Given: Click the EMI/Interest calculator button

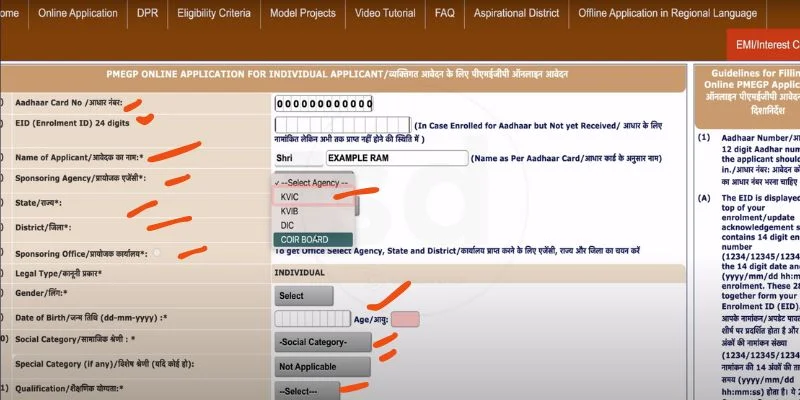Looking at the screenshot, I should (x=764, y=45).
